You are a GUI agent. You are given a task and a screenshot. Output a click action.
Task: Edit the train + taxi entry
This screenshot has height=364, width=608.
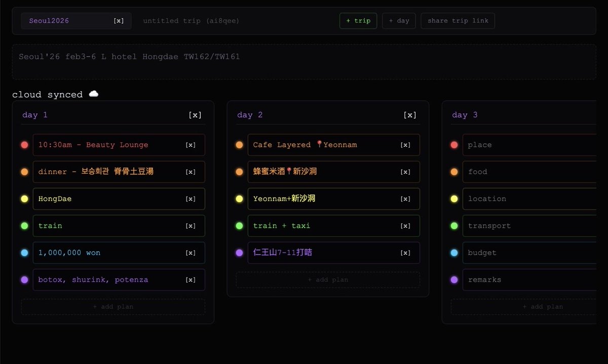(334, 226)
